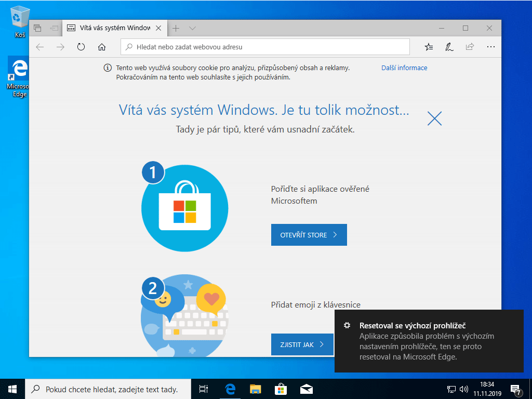532x399 pixels.
Task: Expand tab previews chevron
Action: 192,28
